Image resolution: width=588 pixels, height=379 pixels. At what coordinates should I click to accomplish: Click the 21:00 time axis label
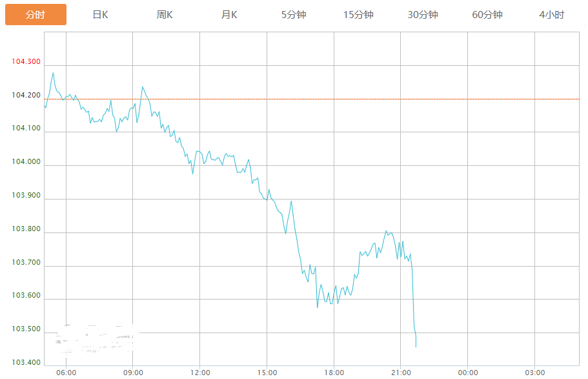click(x=401, y=373)
